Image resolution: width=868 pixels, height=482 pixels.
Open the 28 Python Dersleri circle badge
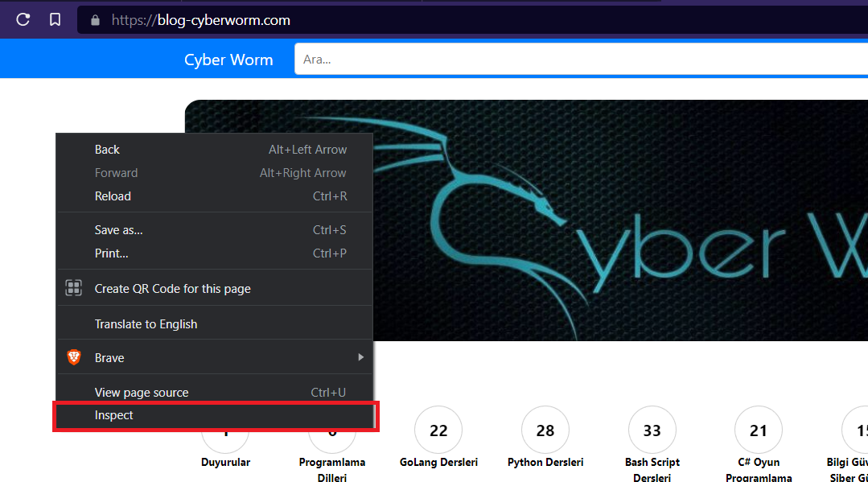[545, 431]
